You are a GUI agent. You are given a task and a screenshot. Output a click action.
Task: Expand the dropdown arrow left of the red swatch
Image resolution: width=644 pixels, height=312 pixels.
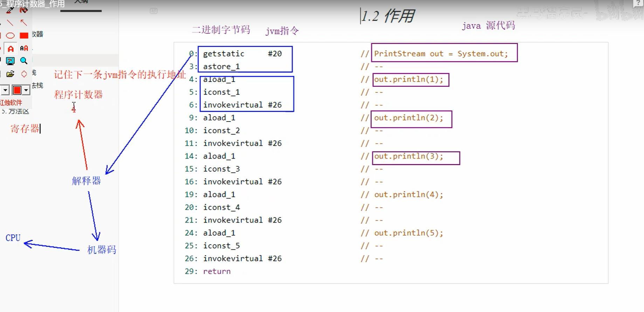coord(5,90)
